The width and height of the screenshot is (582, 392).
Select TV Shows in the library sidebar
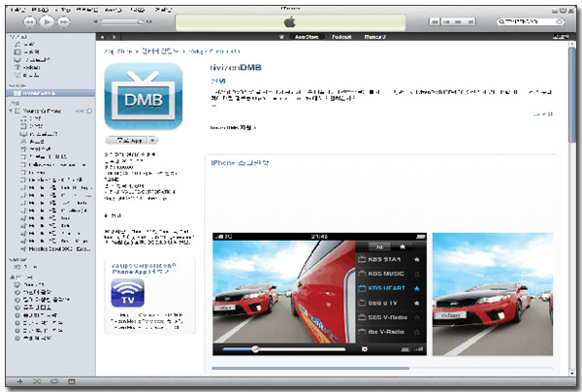point(32,60)
